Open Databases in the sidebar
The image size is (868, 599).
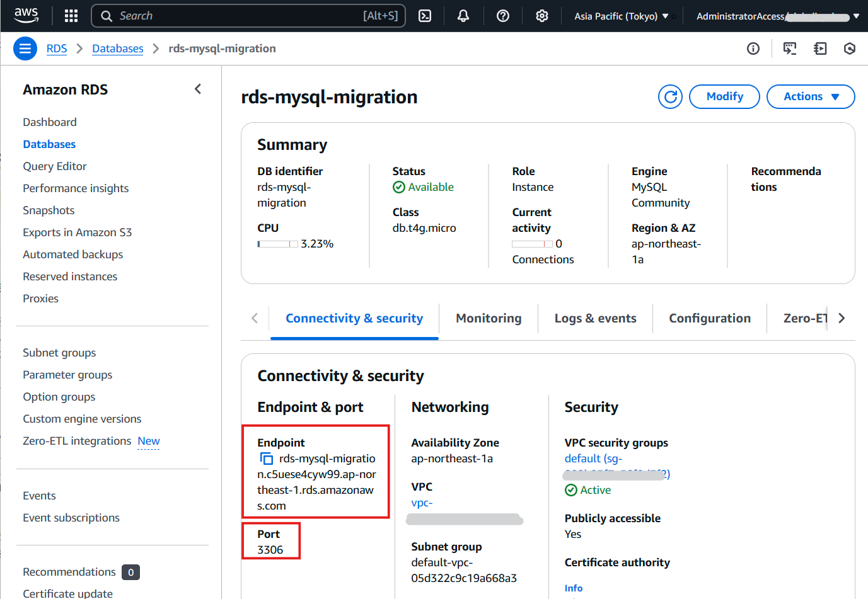pyautogui.click(x=49, y=144)
